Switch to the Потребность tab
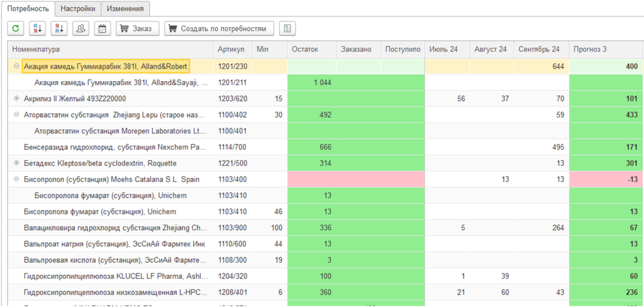Viewport: 644px width, 307px height. [x=28, y=8]
